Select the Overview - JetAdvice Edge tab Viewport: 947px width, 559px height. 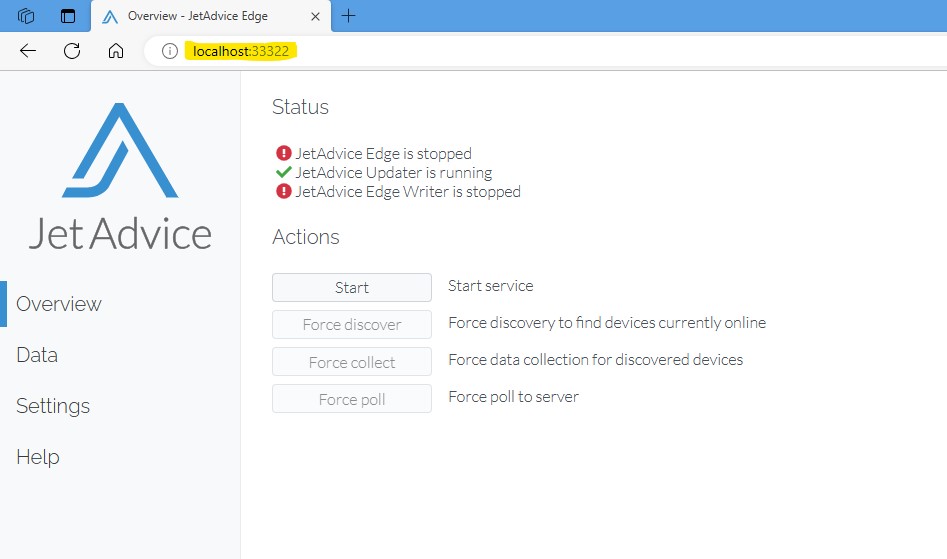(x=210, y=16)
